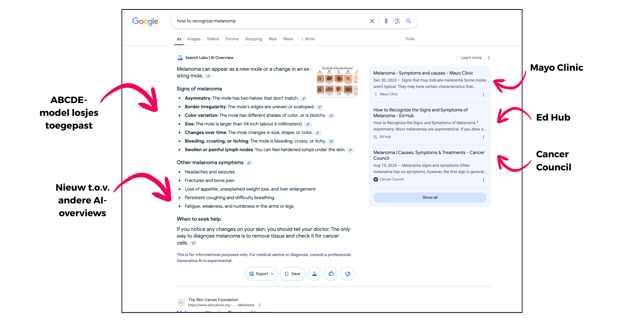Screen dimensions: 644x322
Task: Switch to the Shopping tab
Action: (253, 39)
